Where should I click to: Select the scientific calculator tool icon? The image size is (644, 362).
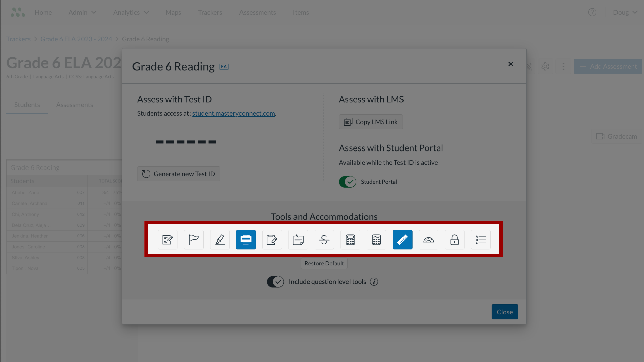pos(376,239)
